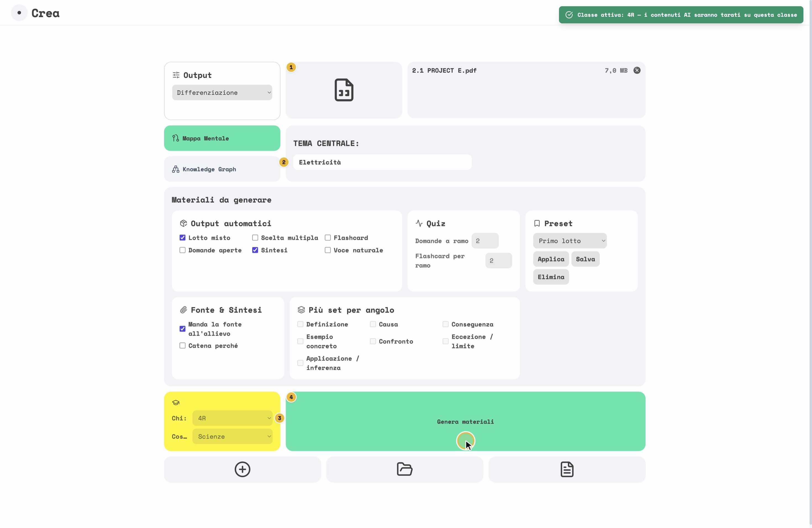Check the Esempio concreto checkbox
Screen dimensions: 812x528
[300, 341]
